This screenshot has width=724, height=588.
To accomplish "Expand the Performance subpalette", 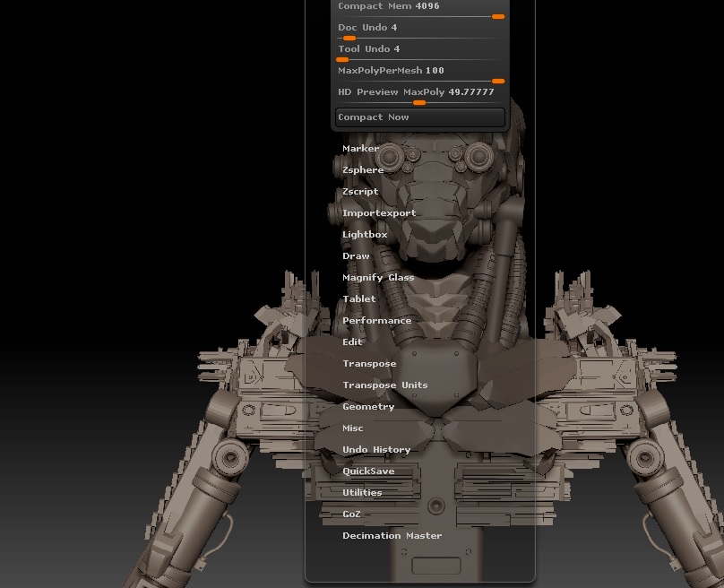I will point(377,320).
